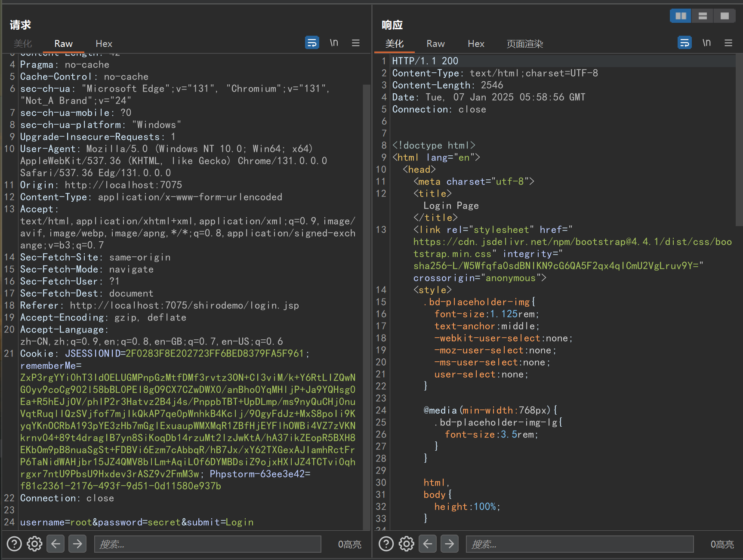This screenshot has width=743, height=560.
Task: Click the HTTP/1.1 200 status line
Action: click(425, 61)
